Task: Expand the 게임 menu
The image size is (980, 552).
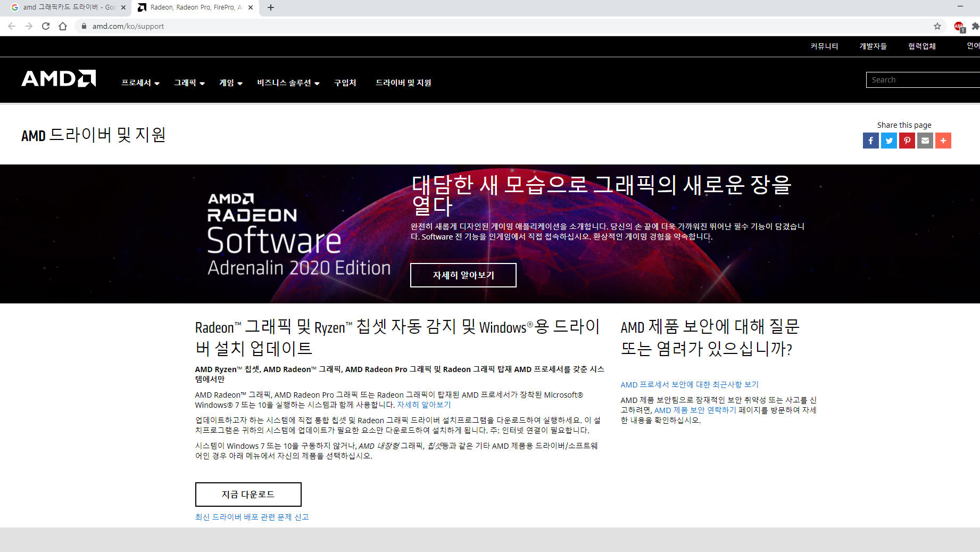Action: [x=231, y=83]
